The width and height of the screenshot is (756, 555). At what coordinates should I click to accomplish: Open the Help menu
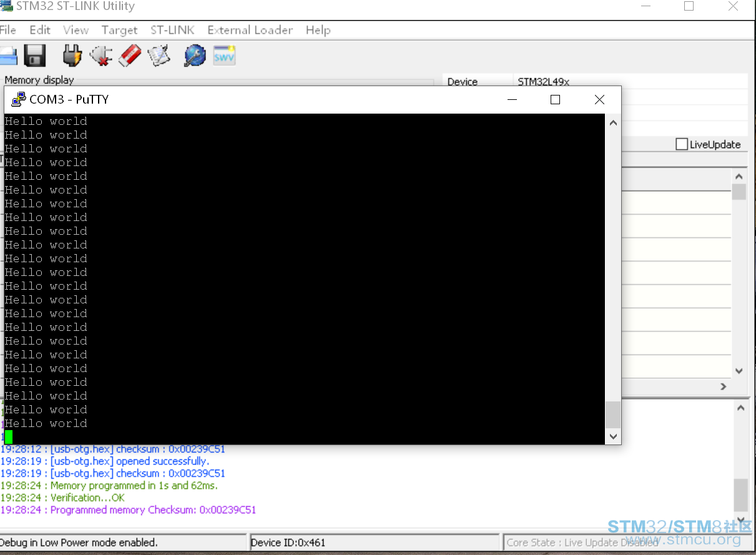click(318, 30)
